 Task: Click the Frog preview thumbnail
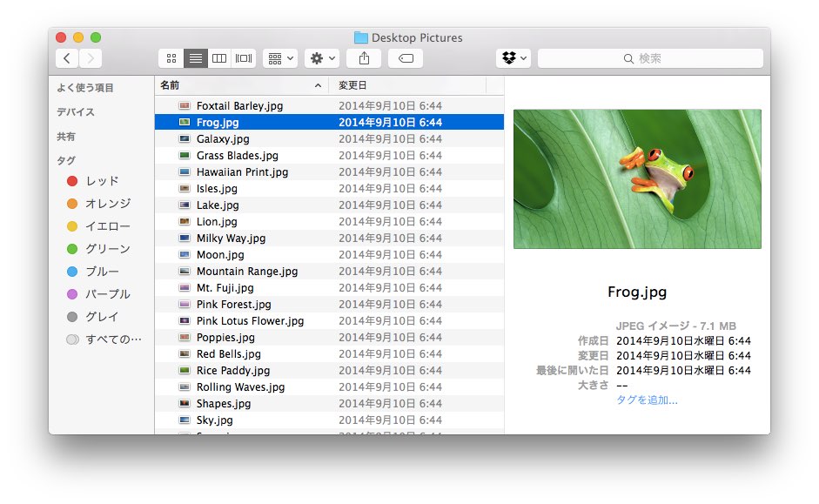[637, 179]
